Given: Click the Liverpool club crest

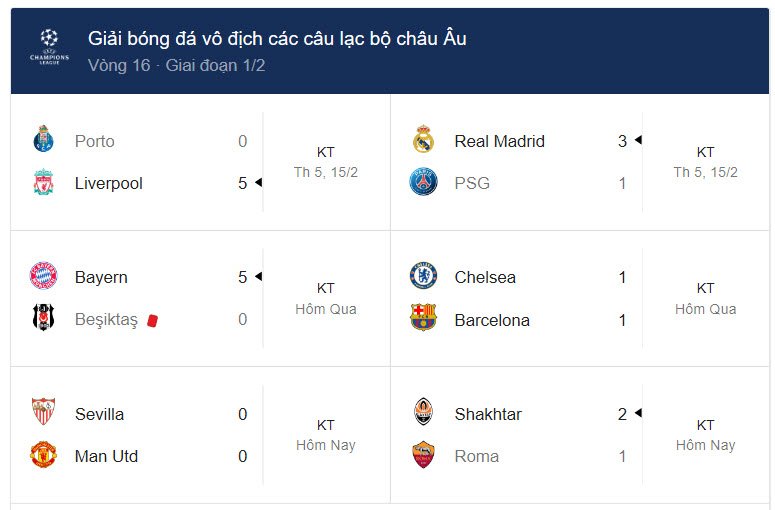Looking at the screenshot, I should tap(43, 182).
